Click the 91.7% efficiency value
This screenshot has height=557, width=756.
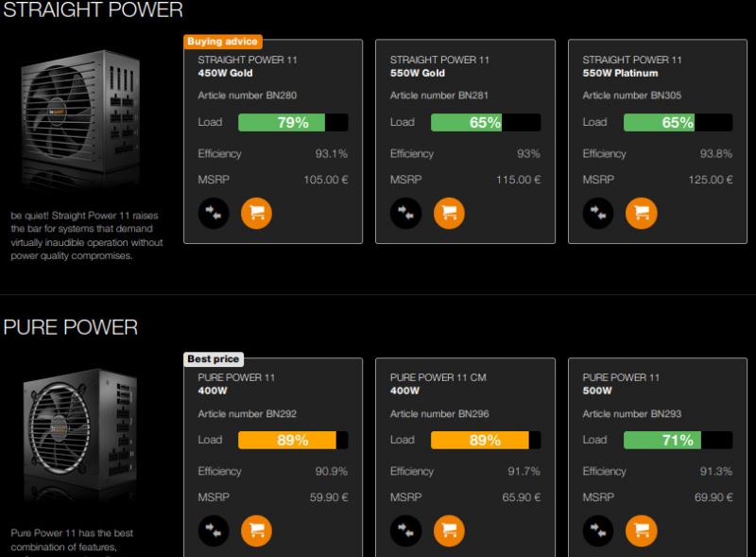[524, 471]
